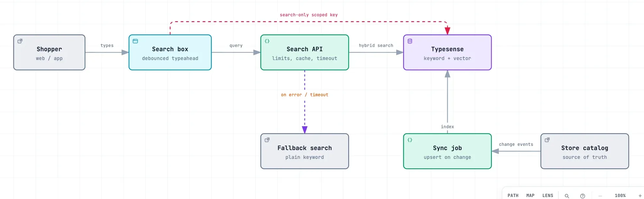The height and width of the screenshot is (199, 644).
Task: Click the 'change events' edge label
Action: tap(516, 145)
